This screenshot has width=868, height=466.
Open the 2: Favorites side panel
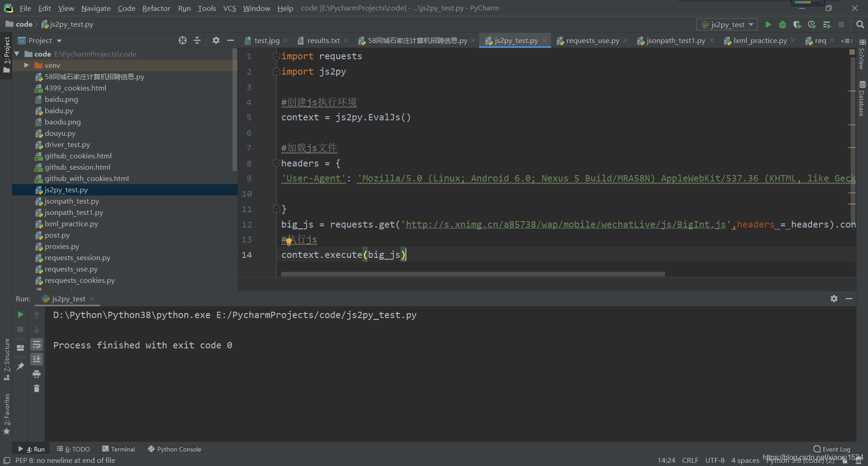pyautogui.click(x=6, y=414)
